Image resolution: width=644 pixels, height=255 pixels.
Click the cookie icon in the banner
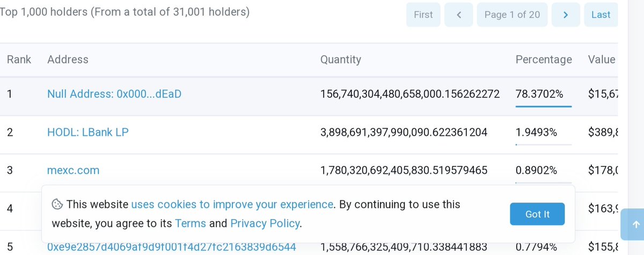tap(57, 204)
